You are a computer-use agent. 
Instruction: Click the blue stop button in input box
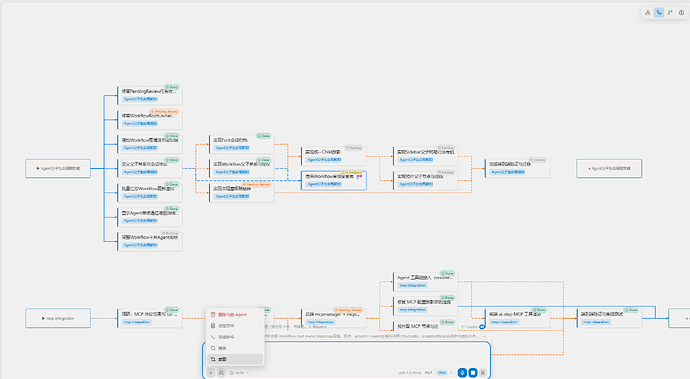click(473, 372)
